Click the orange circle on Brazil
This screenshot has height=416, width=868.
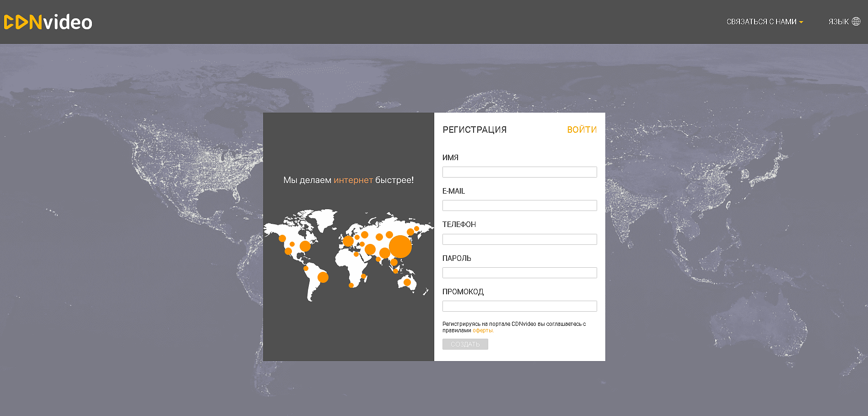click(323, 277)
